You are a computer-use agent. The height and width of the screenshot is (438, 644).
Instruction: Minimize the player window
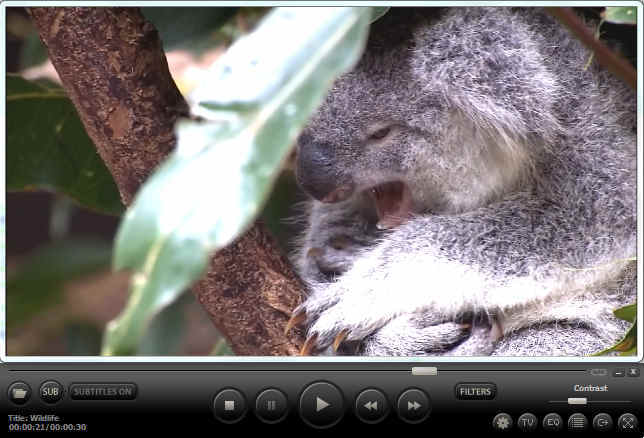coord(619,371)
